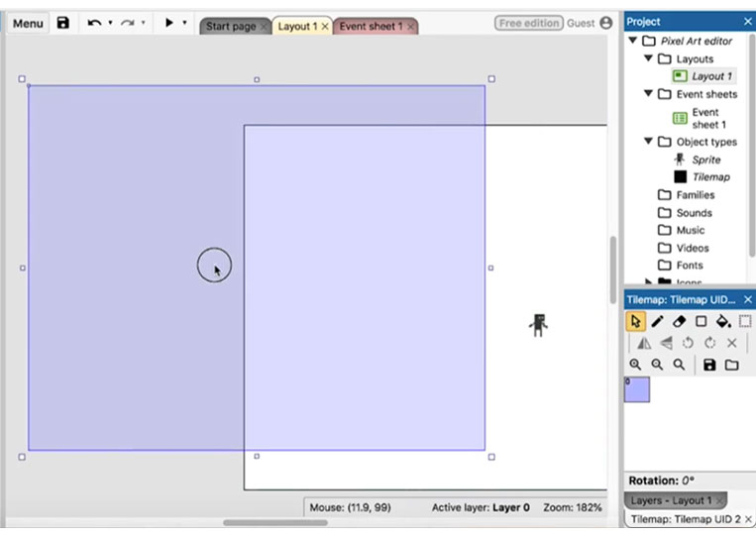Click the save project icon in toolbar
The image size is (756, 536).
63,23
